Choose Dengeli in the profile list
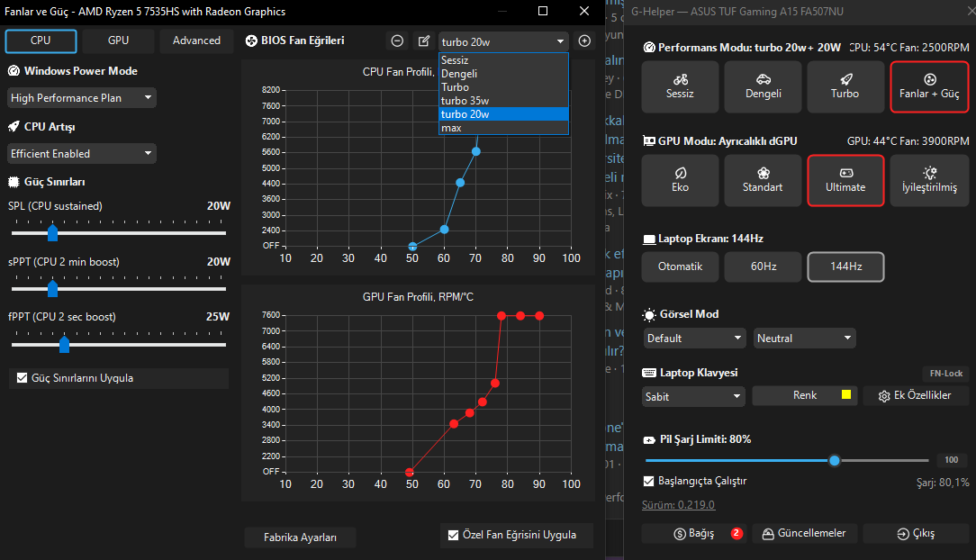This screenshot has width=976, height=560. click(503, 74)
